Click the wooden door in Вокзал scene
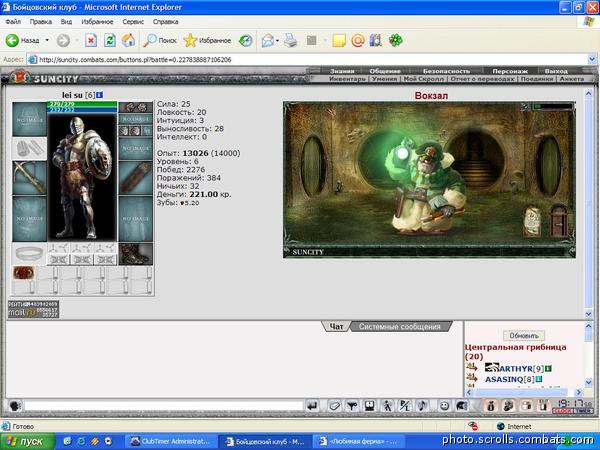The height and width of the screenshot is (450, 600). 559,220
